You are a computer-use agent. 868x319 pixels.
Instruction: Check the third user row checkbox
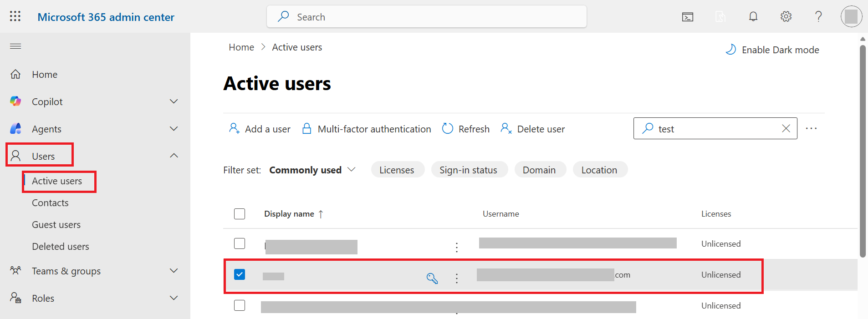pyautogui.click(x=240, y=305)
